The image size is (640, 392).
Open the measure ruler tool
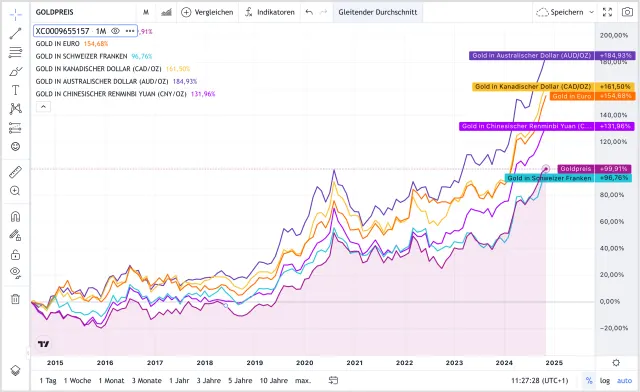coord(16,172)
